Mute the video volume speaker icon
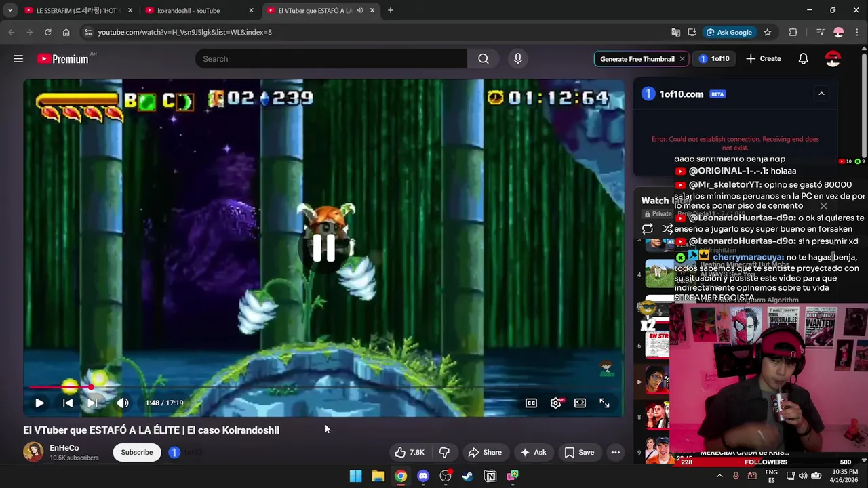Image resolution: width=868 pixels, height=488 pixels. (123, 403)
